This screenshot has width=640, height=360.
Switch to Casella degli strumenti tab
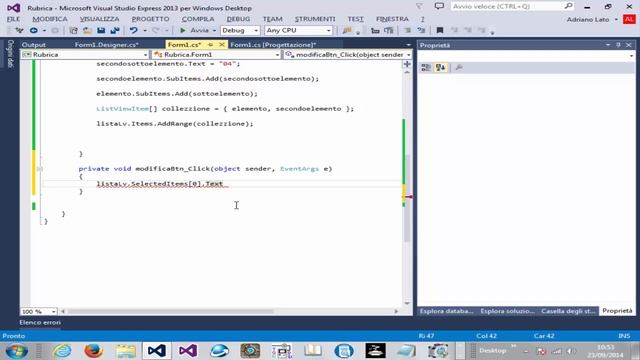coord(568,311)
